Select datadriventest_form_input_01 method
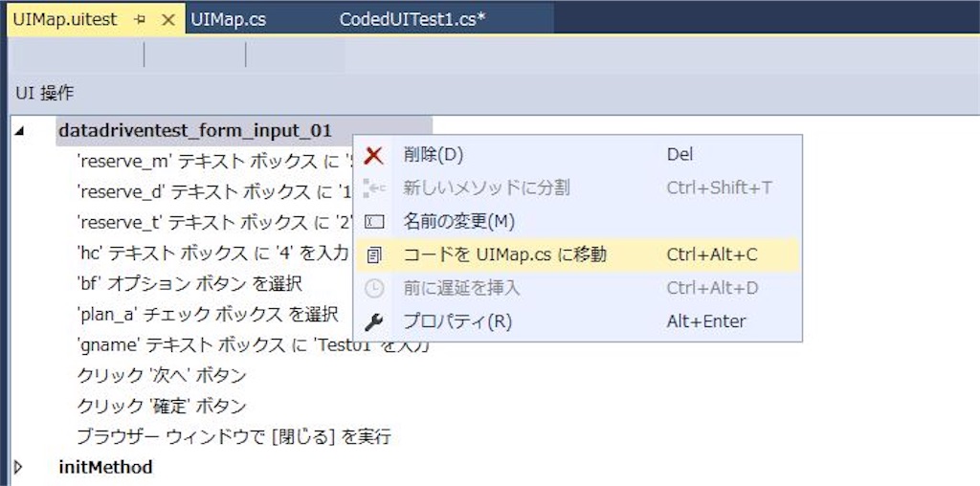This screenshot has height=486, width=980. (x=194, y=131)
